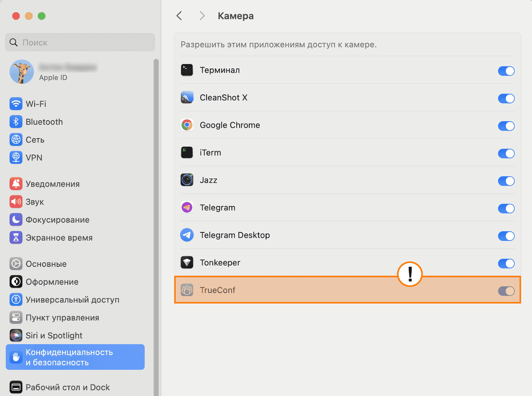Click the search magnifier icon
The height and width of the screenshot is (396, 532).
(14, 42)
